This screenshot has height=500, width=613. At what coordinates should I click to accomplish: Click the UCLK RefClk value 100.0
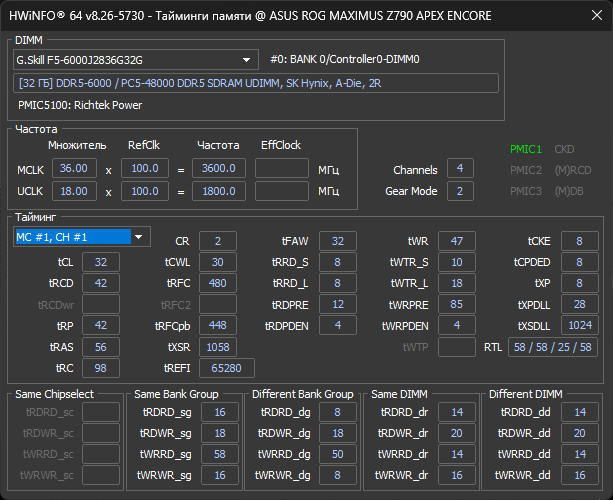145,191
